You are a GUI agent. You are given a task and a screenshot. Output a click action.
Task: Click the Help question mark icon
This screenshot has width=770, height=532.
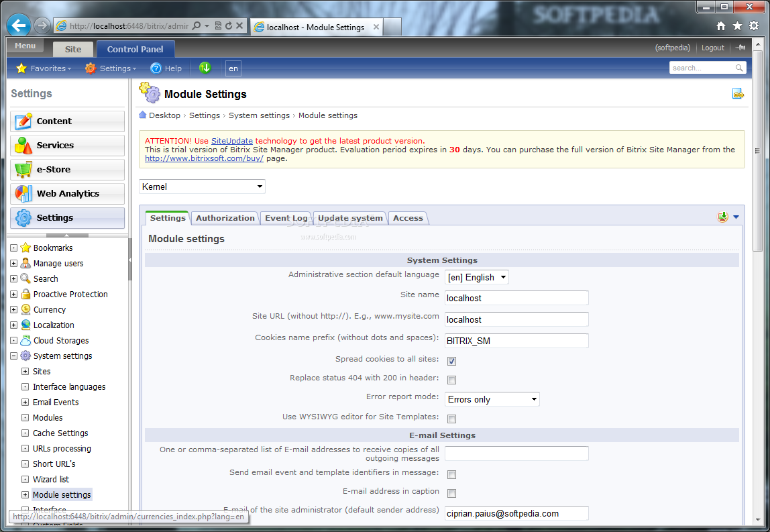tap(156, 68)
